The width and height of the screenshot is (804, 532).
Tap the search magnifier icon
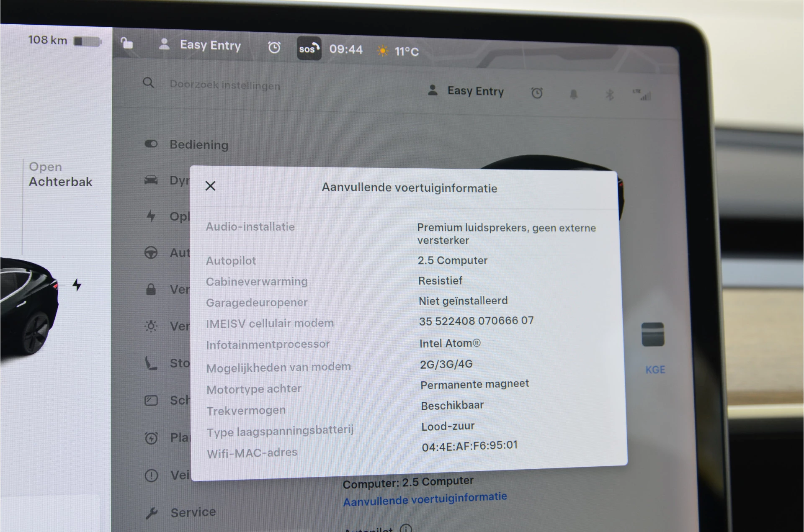[148, 82]
